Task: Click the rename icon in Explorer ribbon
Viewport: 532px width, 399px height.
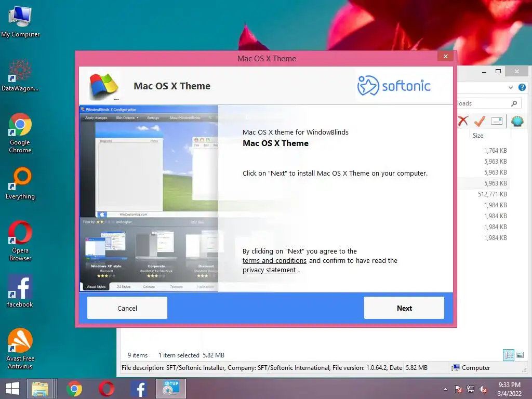Action: (x=496, y=121)
